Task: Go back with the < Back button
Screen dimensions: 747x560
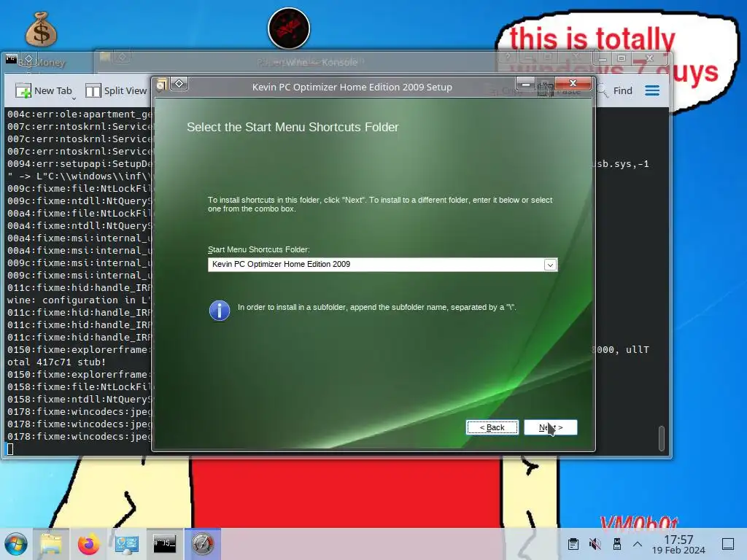Action: tap(492, 427)
